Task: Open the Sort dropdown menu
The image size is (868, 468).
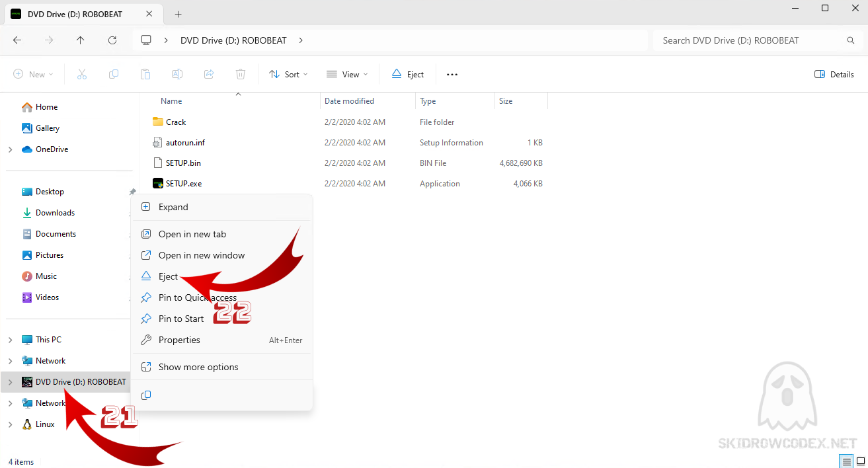Action: pyautogui.click(x=288, y=75)
